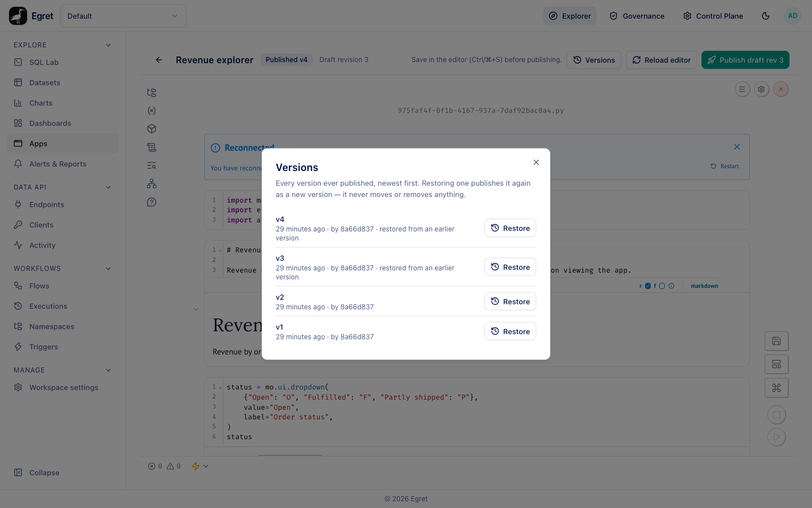Go back with the arrow beside Revenue explorer
The height and width of the screenshot is (508, 812).
[x=159, y=60]
